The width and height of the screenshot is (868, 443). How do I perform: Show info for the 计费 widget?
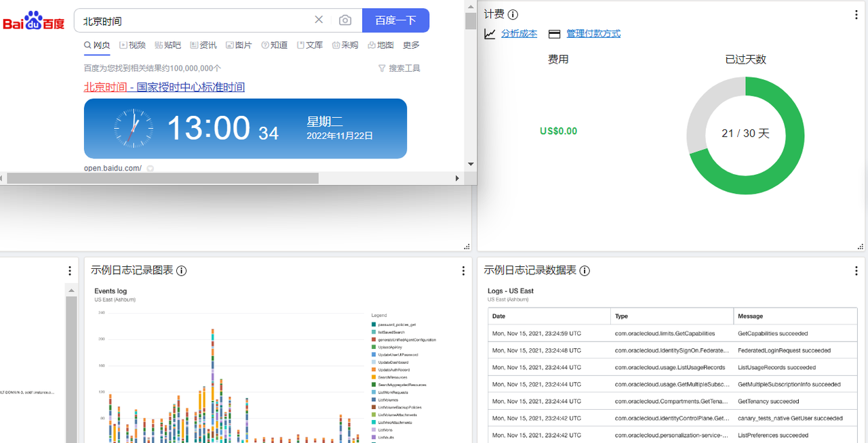[x=513, y=14]
